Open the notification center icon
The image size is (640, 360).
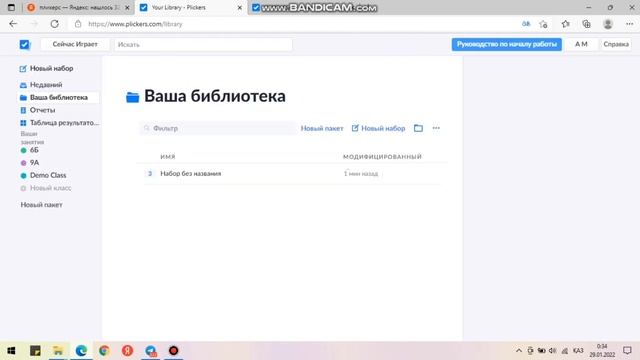pyautogui.click(x=627, y=351)
